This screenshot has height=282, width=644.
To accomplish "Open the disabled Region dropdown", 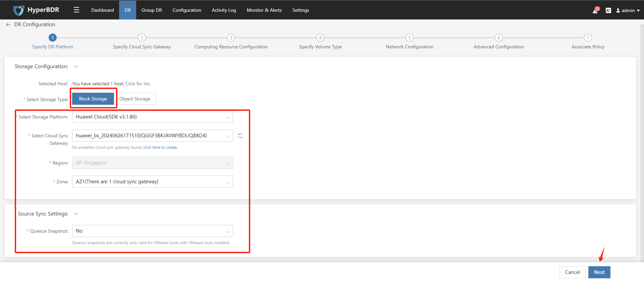I will point(153,163).
